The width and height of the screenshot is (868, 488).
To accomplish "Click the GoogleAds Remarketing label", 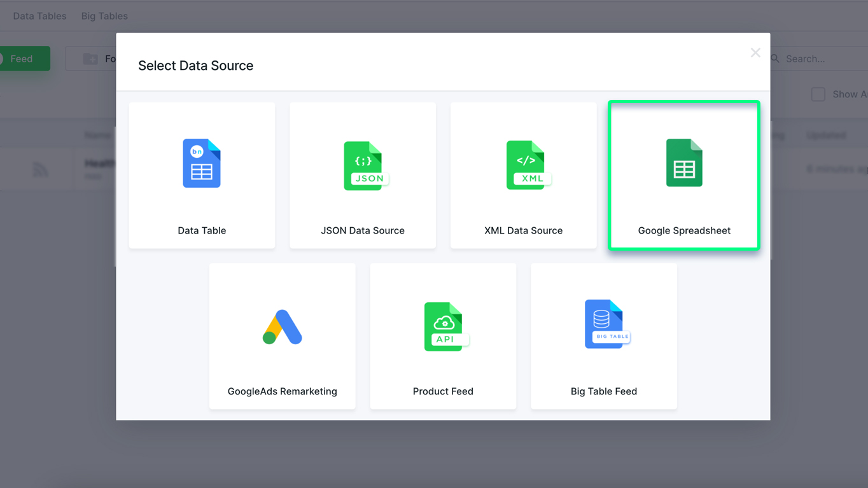I will coord(283,391).
